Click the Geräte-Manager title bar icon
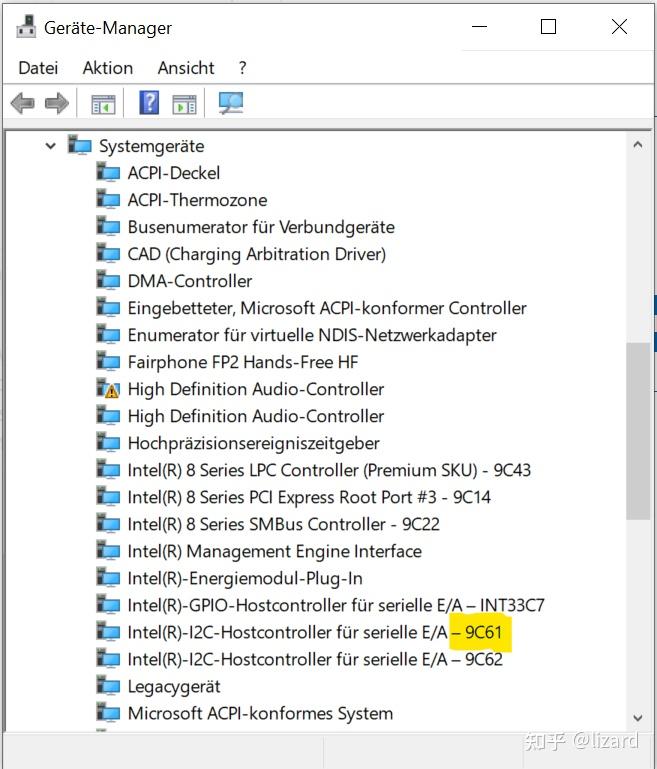Image resolution: width=657 pixels, height=769 pixels. (26, 26)
